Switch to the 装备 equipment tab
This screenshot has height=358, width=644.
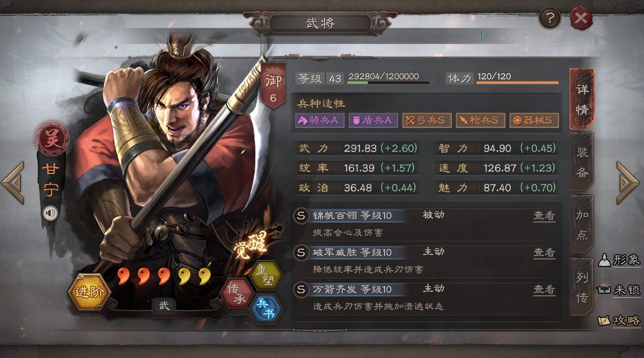click(582, 162)
